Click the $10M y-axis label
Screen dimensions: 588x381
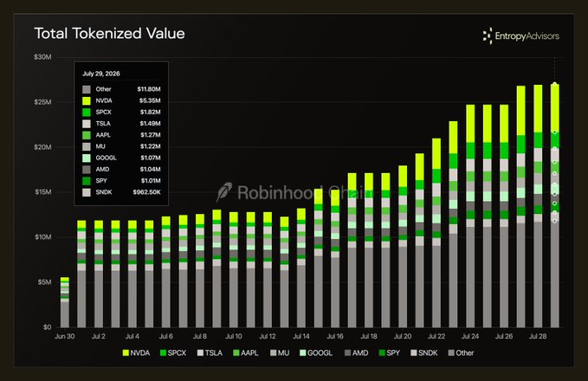[x=42, y=237]
